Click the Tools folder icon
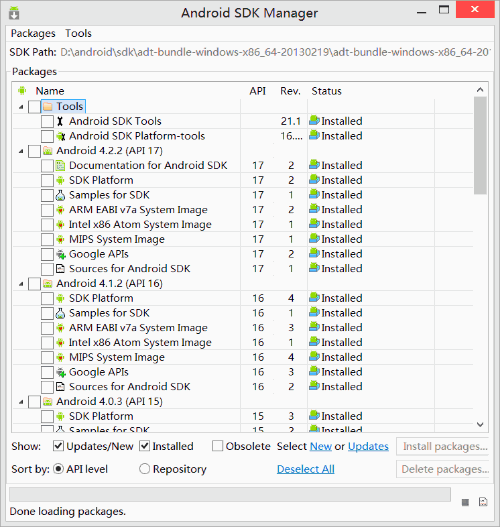 48,107
